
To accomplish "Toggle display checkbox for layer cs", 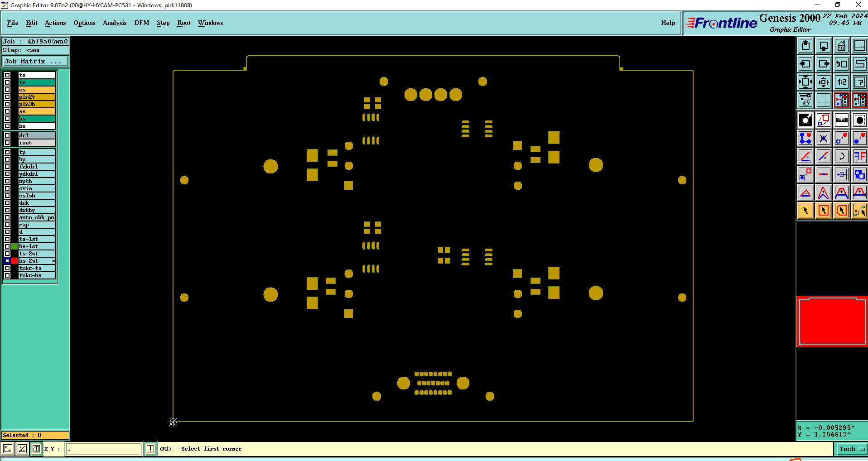I will coord(7,90).
